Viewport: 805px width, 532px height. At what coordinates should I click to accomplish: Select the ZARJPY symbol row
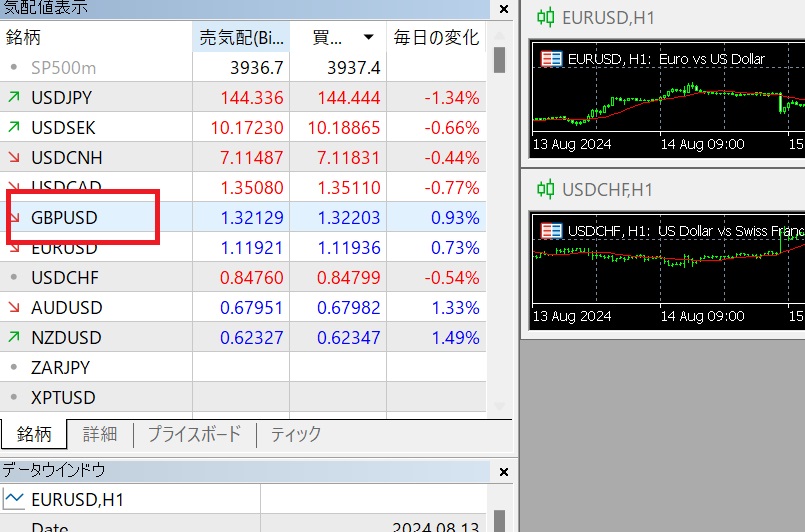coord(243,367)
